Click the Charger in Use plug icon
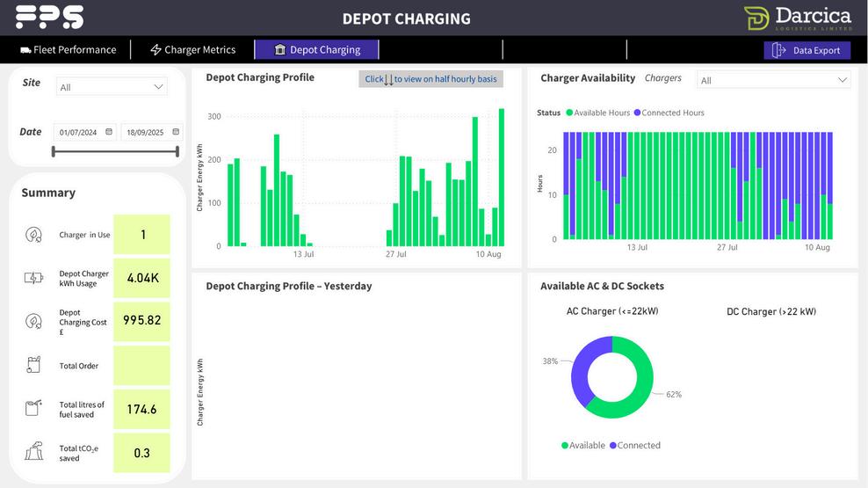 click(33, 235)
